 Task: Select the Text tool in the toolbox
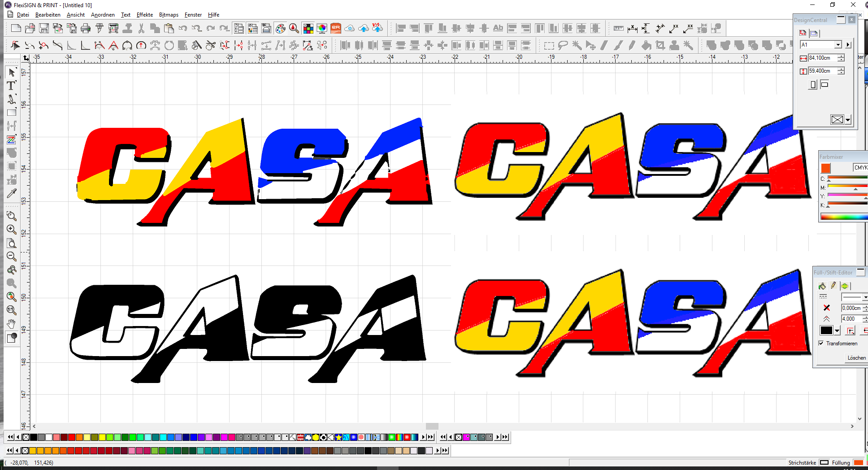pos(11,86)
